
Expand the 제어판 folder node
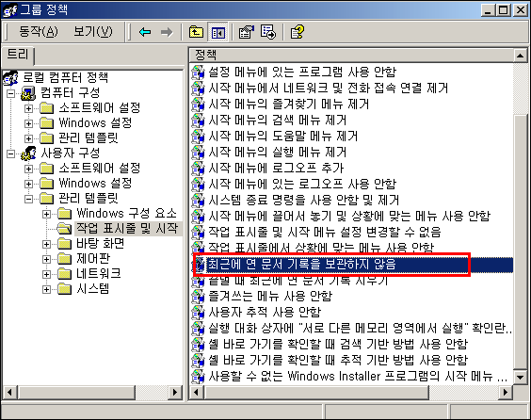[46, 259]
